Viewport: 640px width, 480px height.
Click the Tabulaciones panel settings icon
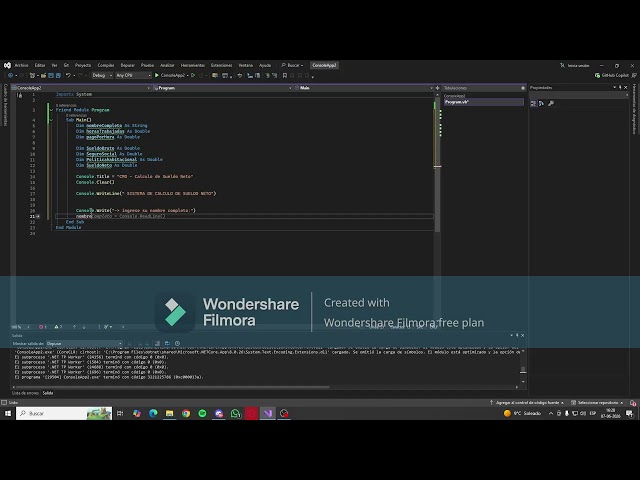(523, 88)
